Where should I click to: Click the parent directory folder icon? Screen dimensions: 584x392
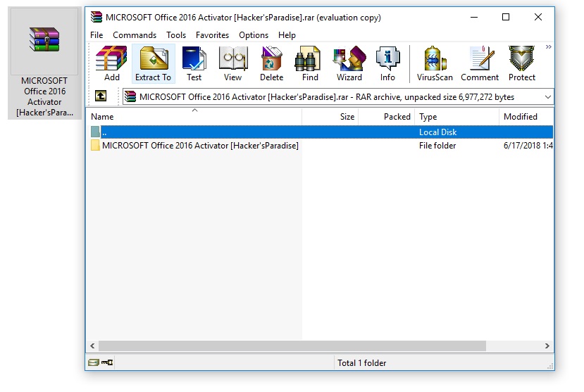pyautogui.click(x=95, y=132)
